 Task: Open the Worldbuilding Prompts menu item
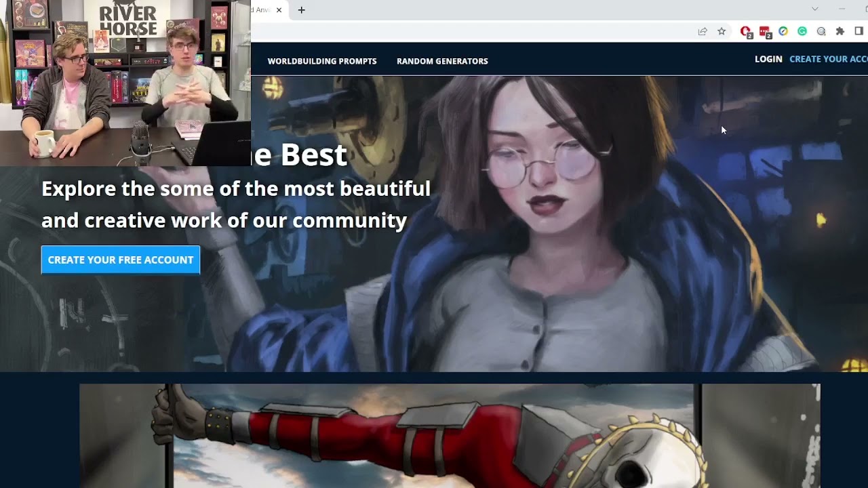322,61
